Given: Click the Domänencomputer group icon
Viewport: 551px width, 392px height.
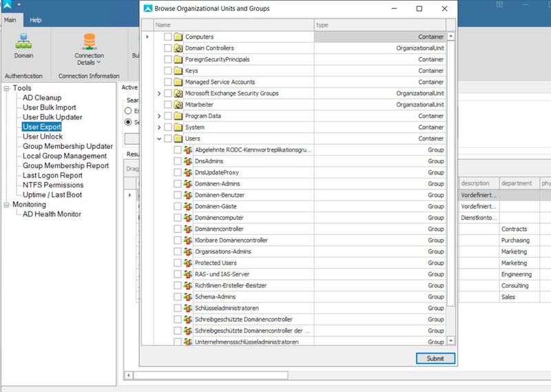Looking at the screenshot, I should (x=188, y=218).
